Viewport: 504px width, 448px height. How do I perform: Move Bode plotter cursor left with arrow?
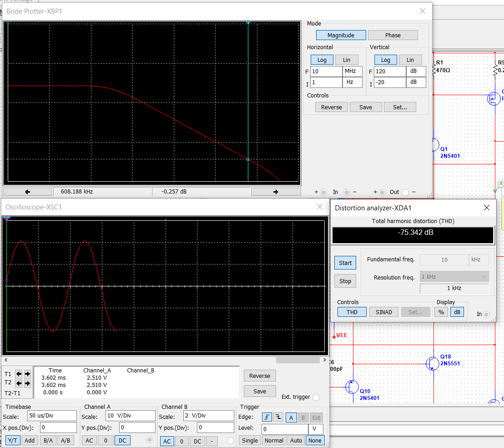pos(27,192)
